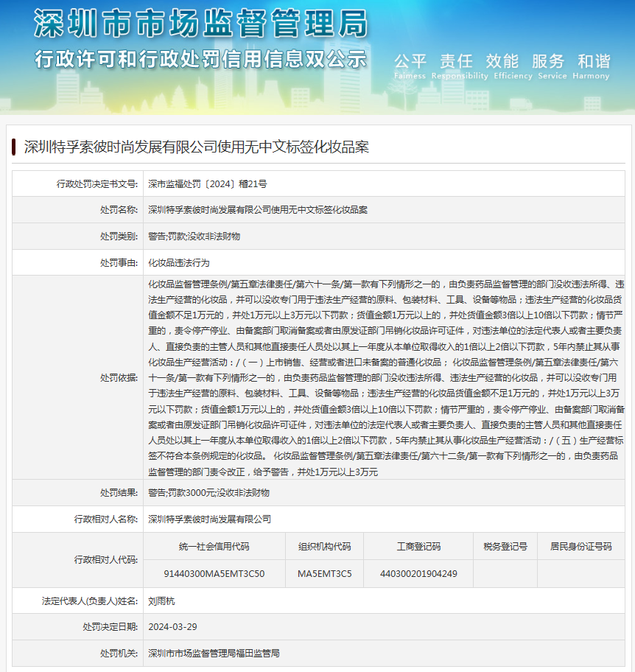Select document number 深市监福处罚〔2024〕稽21号

208,184
